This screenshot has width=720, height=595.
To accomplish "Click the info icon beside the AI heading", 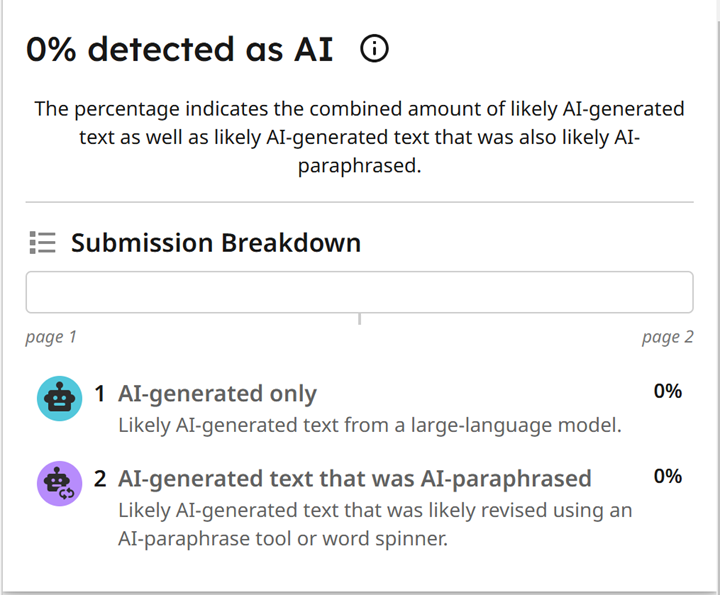I will [x=374, y=49].
